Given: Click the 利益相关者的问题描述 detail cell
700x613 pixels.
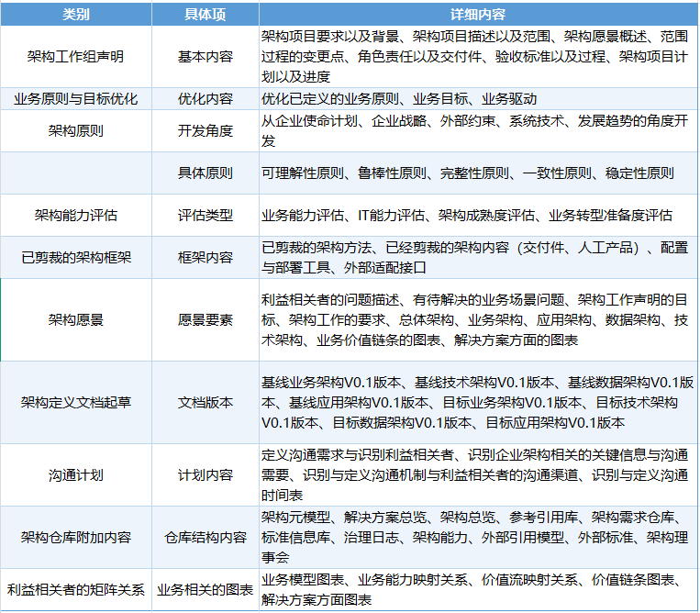Looking at the screenshot, I should (478, 319).
